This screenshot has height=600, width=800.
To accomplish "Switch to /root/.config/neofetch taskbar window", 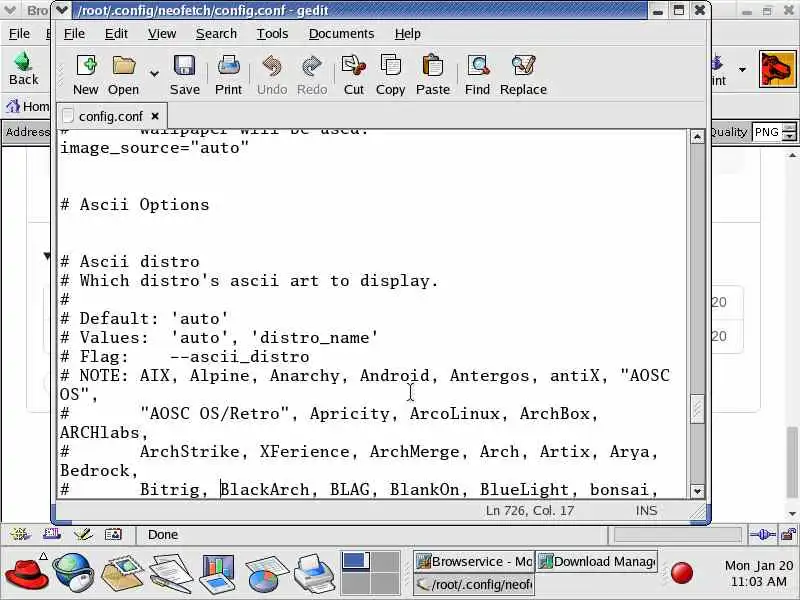I will click(474, 584).
